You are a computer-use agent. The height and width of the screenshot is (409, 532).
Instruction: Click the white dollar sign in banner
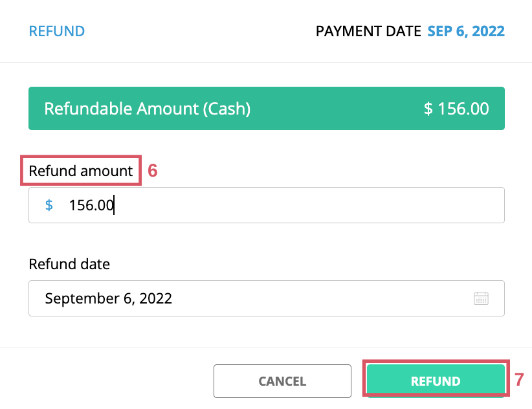[x=428, y=109]
